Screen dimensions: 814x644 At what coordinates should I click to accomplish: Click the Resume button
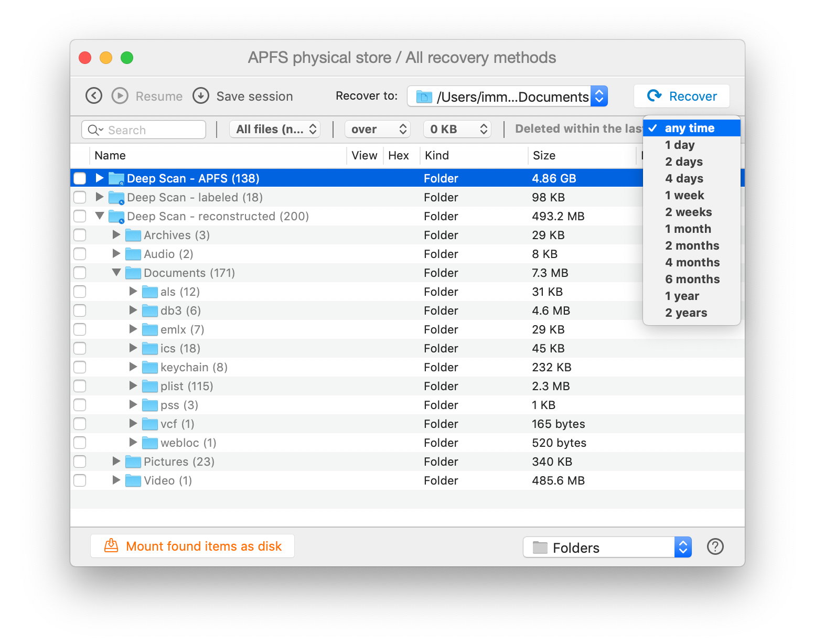click(x=158, y=96)
